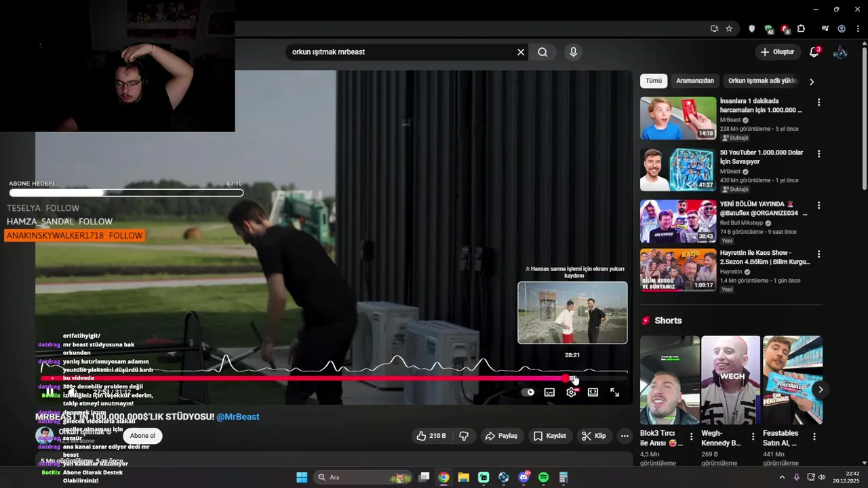Select the Tümü filter chip
The image size is (868, 488).
(x=654, y=81)
